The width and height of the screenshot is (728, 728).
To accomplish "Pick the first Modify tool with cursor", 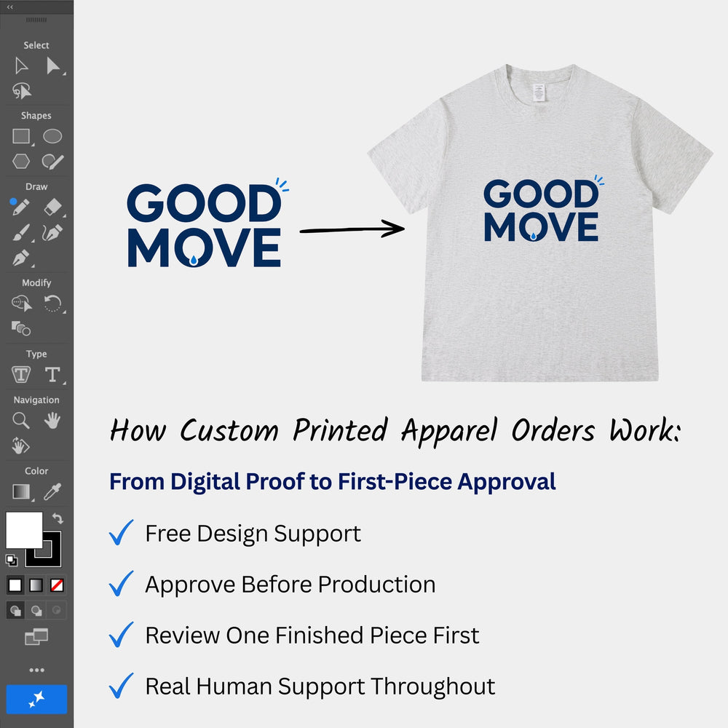I will [21, 303].
